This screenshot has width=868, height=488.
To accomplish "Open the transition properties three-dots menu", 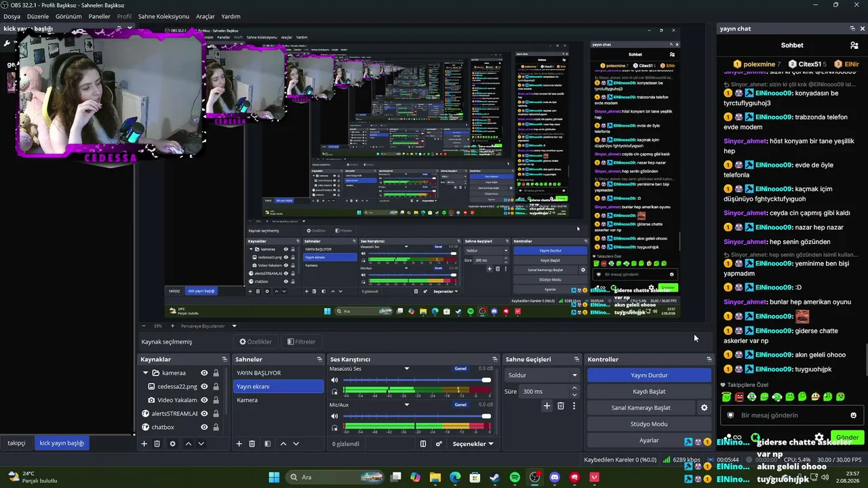I will click(x=574, y=406).
